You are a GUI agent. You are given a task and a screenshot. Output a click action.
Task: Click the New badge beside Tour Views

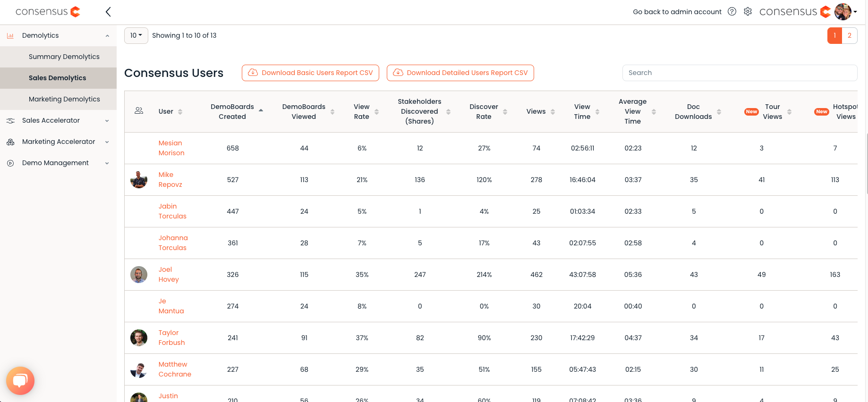[751, 112]
